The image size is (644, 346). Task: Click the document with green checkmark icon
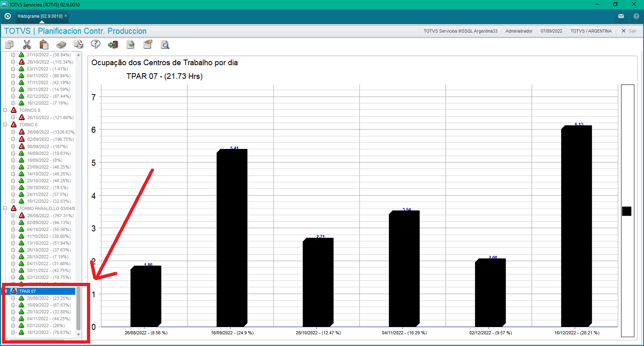tap(130, 44)
